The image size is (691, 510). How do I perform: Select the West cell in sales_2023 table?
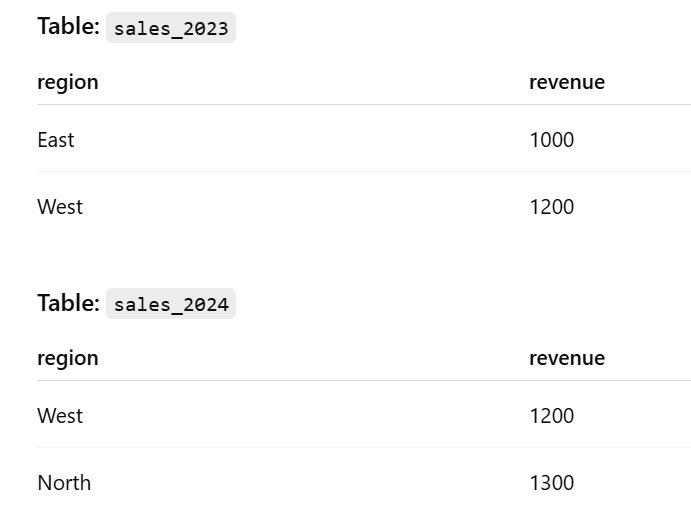pyautogui.click(x=60, y=207)
